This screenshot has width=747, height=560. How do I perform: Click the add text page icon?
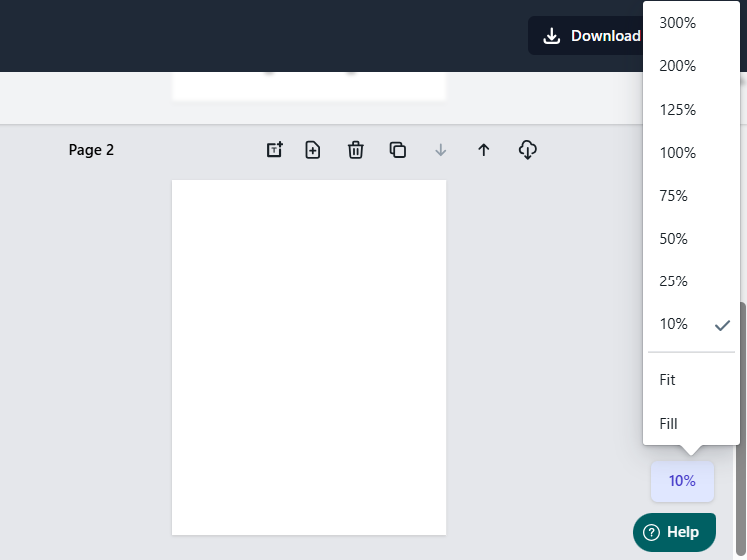click(x=274, y=150)
